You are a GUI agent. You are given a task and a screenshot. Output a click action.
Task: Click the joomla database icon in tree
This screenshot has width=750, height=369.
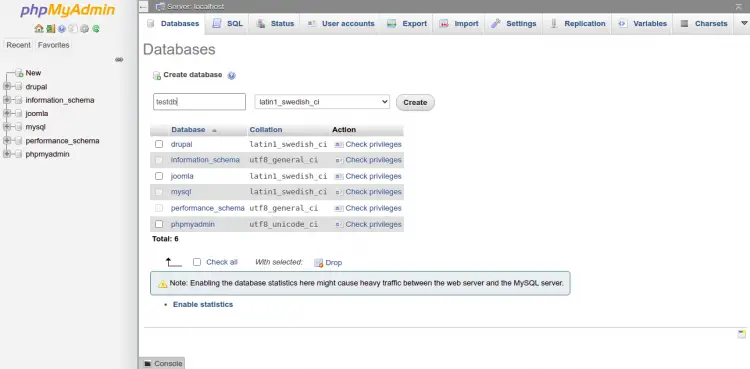19,113
